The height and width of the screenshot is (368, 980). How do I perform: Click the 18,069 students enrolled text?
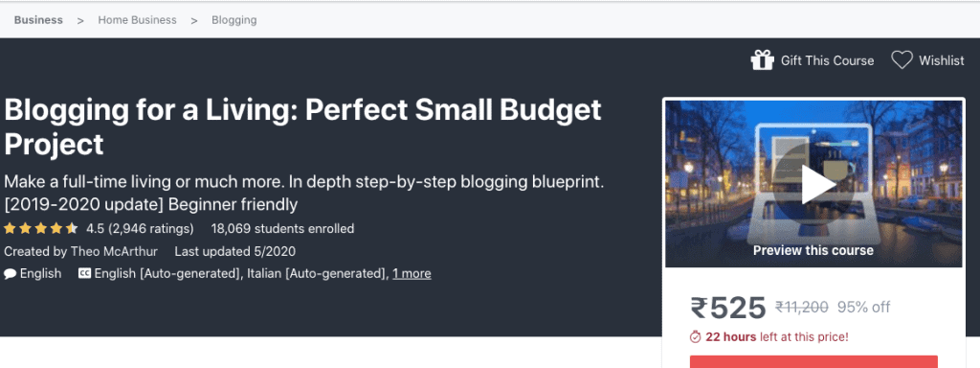[x=282, y=228]
